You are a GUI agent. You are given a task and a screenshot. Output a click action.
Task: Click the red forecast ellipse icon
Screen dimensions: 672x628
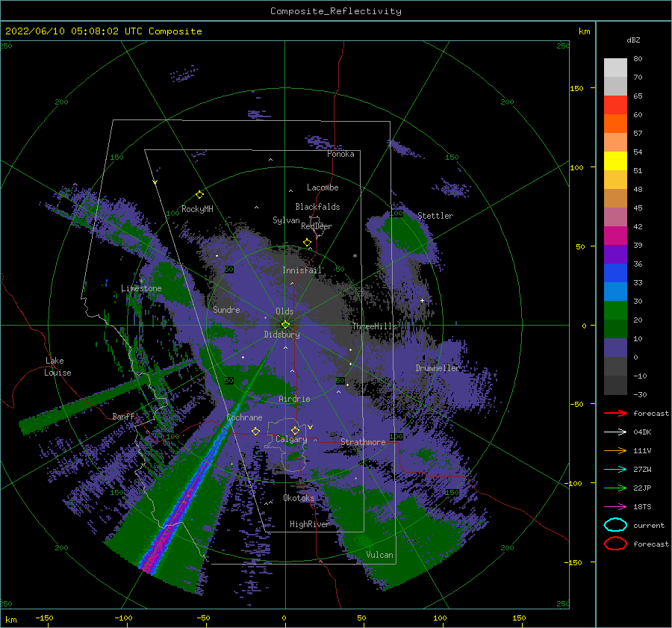pos(615,544)
